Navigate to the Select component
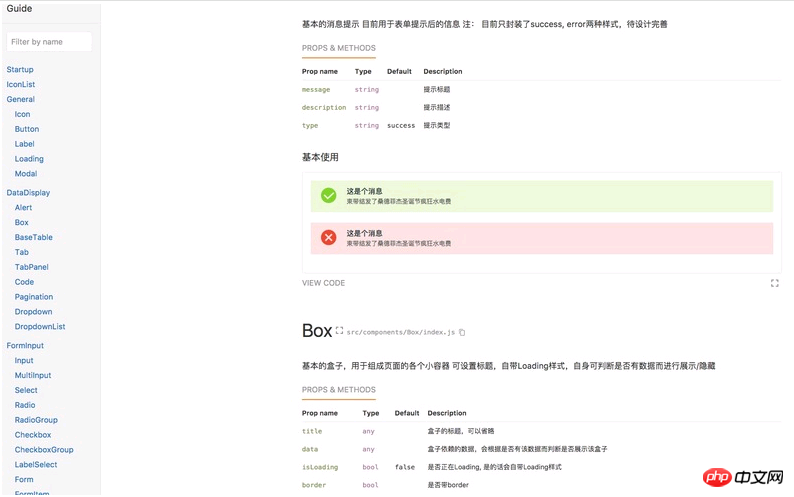Viewport: 794px width, 497px height. pos(26,390)
